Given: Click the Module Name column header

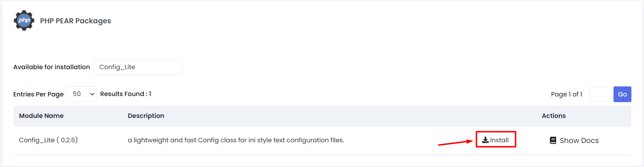Looking at the screenshot, I should pos(41,116).
